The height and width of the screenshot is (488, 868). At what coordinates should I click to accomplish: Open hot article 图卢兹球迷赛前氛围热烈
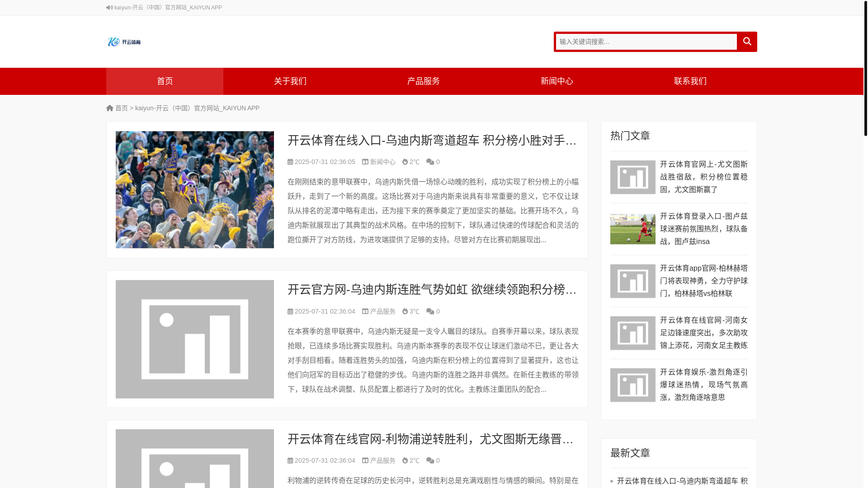coord(704,229)
